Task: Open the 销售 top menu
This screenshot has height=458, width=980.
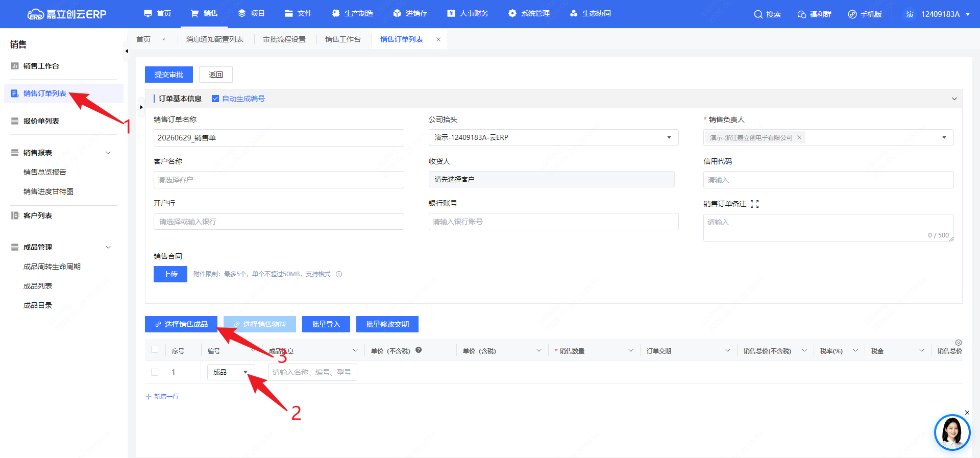Action: 204,13
